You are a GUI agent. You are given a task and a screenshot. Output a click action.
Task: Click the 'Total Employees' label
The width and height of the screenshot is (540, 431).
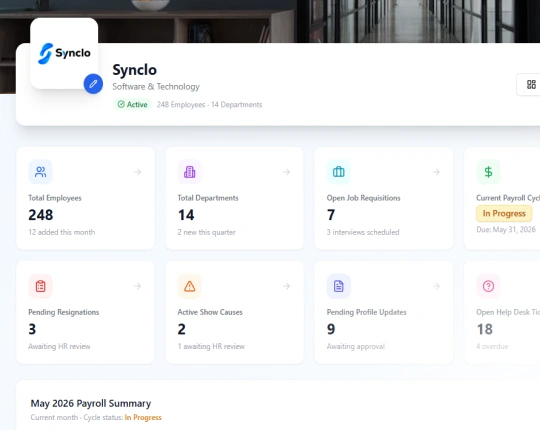click(x=55, y=198)
